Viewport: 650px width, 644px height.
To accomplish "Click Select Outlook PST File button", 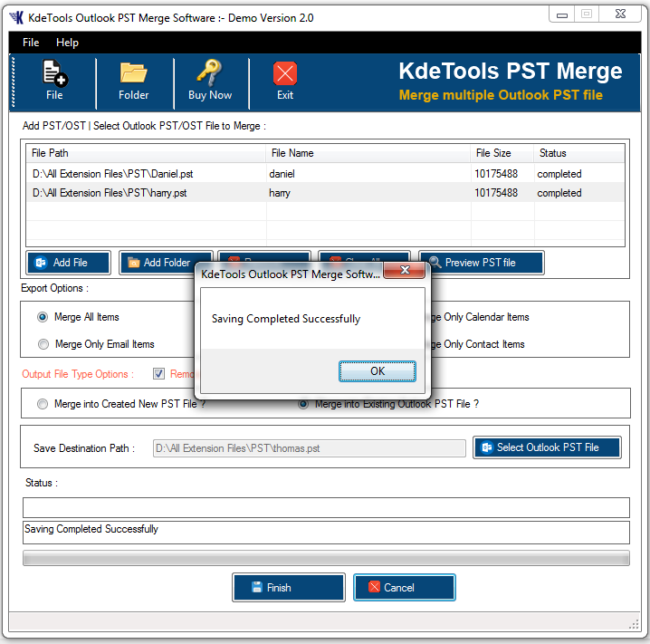I will [x=547, y=447].
